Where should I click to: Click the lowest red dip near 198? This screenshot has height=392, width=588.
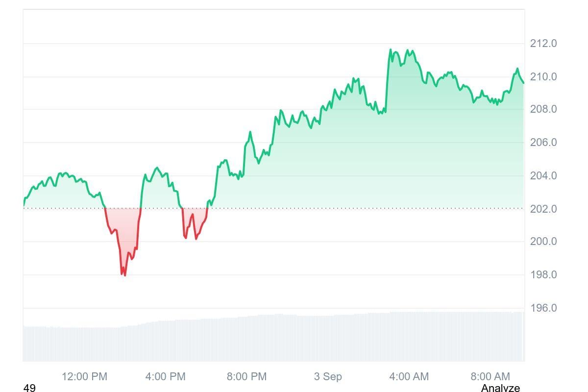pos(124,274)
